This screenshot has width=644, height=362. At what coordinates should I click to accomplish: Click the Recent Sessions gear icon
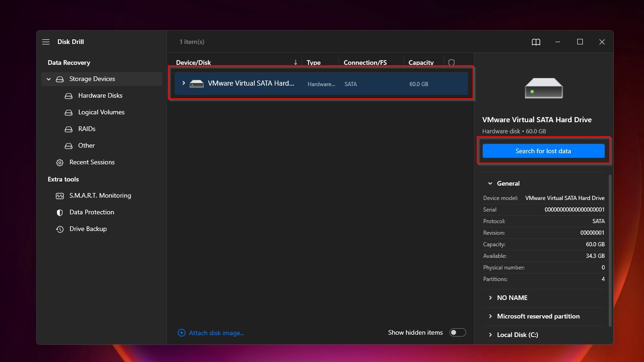[60, 162]
